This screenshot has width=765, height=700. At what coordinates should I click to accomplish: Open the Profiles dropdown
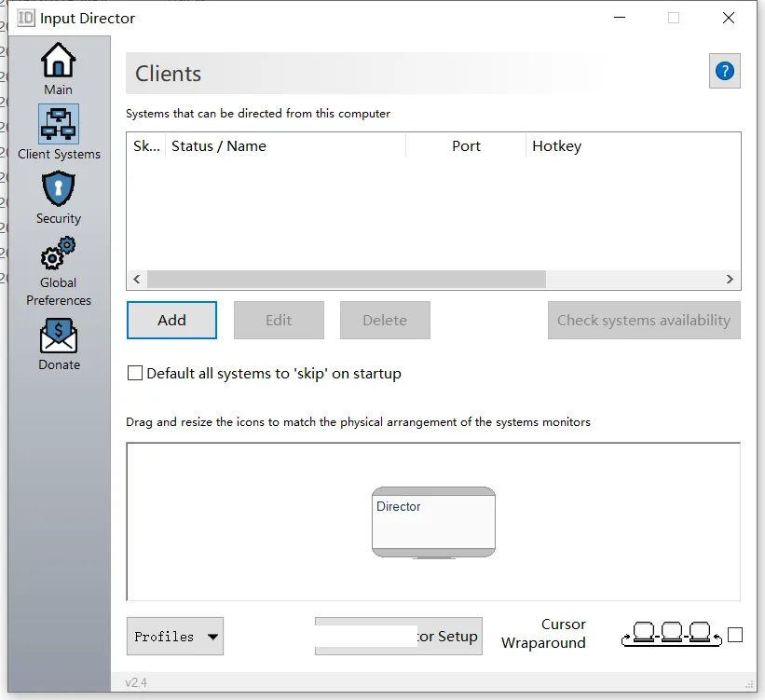tap(175, 636)
